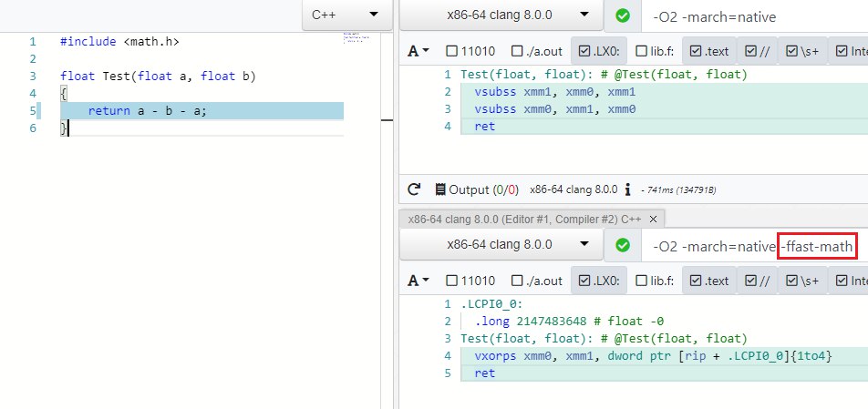Click the code minimap thumbnail in editor

click(x=356, y=37)
